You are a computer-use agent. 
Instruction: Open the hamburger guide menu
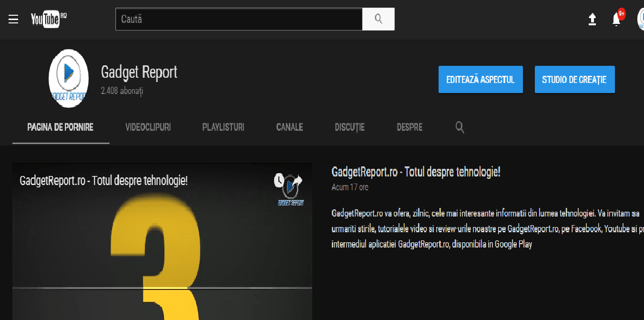point(13,19)
